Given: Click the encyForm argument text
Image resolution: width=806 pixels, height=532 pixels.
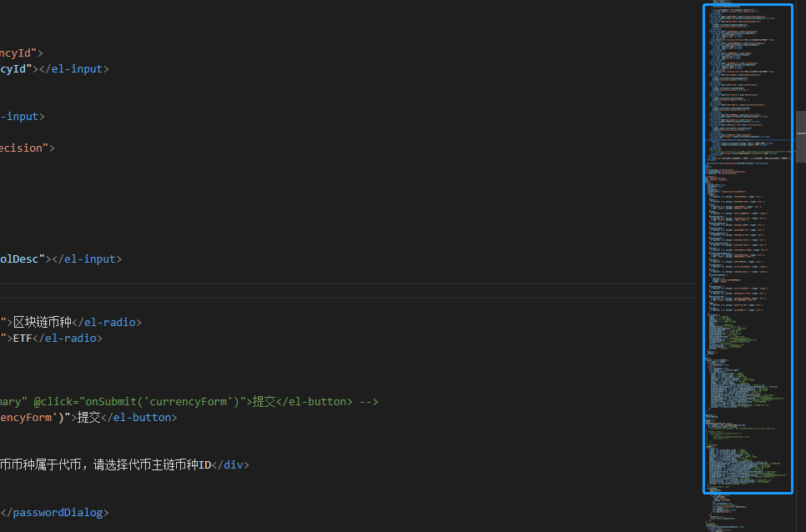Looking at the screenshot, I should tap(27, 418).
